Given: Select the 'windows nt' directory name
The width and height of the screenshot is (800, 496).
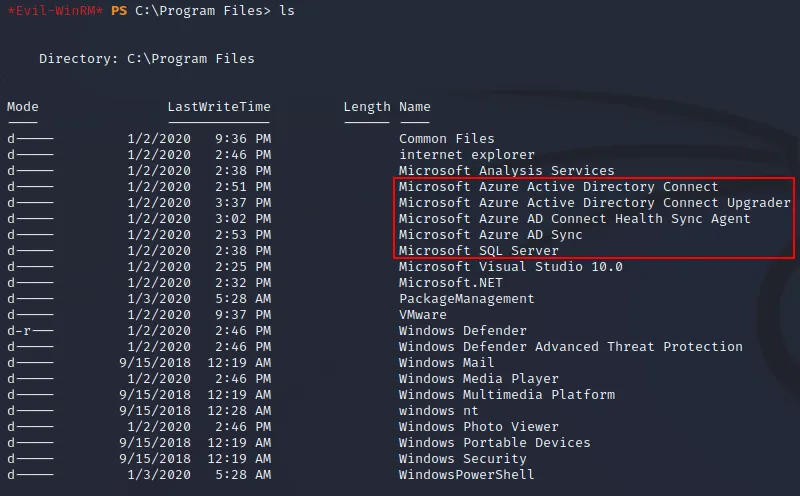Looking at the screenshot, I should pyautogui.click(x=438, y=410).
